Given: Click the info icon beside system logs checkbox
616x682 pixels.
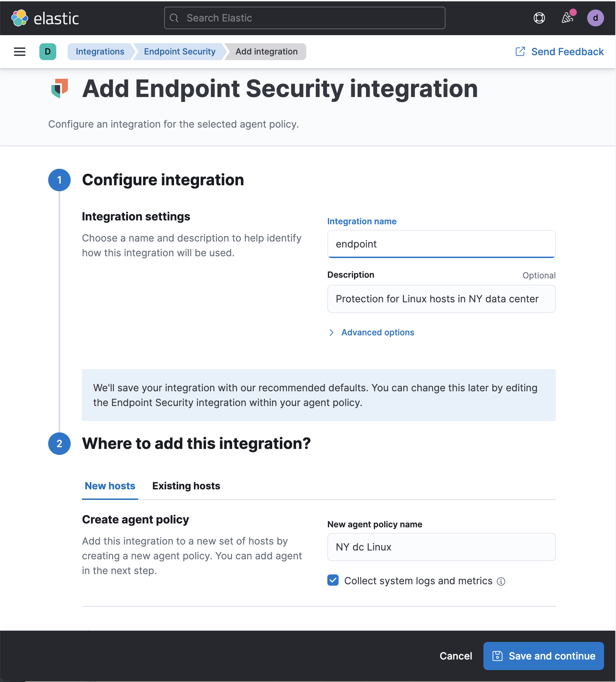Looking at the screenshot, I should (501, 581).
